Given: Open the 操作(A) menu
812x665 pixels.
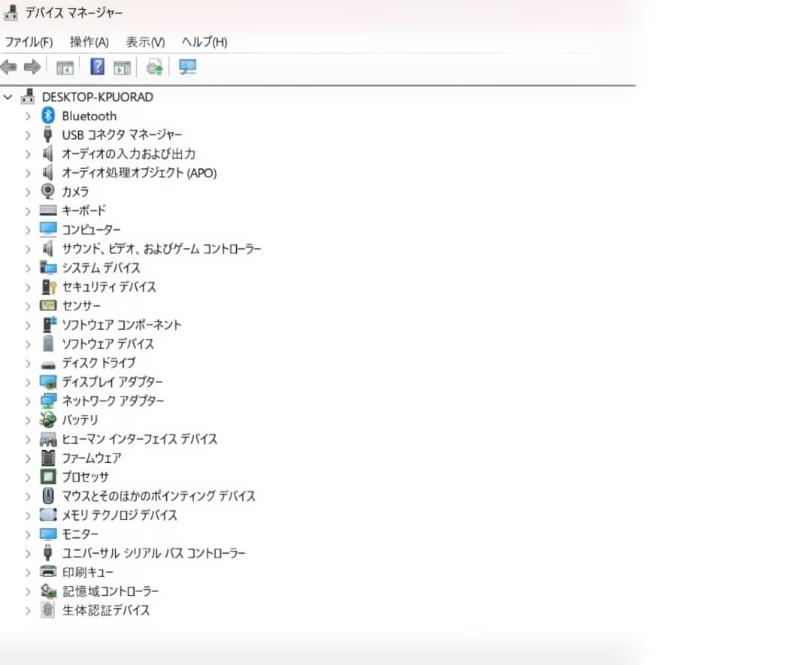Looking at the screenshot, I should [89, 42].
